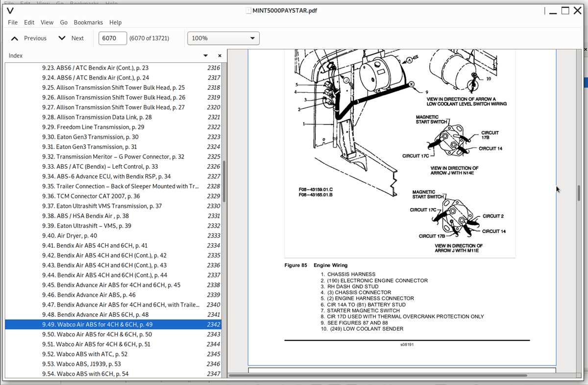588x385 pixels.
Task: Open the Bookmarks menu
Action: click(88, 23)
